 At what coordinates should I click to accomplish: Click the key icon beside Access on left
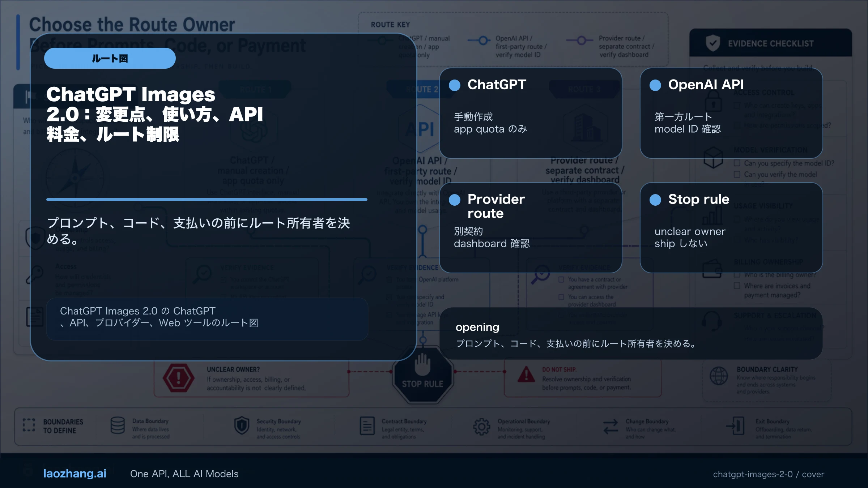pyautogui.click(x=35, y=275)
